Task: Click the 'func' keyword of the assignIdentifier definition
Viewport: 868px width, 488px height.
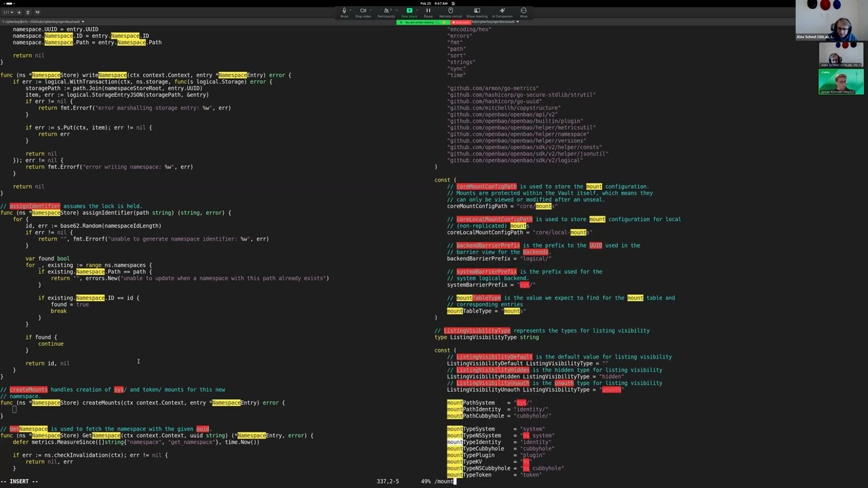Action: [7, 213]
